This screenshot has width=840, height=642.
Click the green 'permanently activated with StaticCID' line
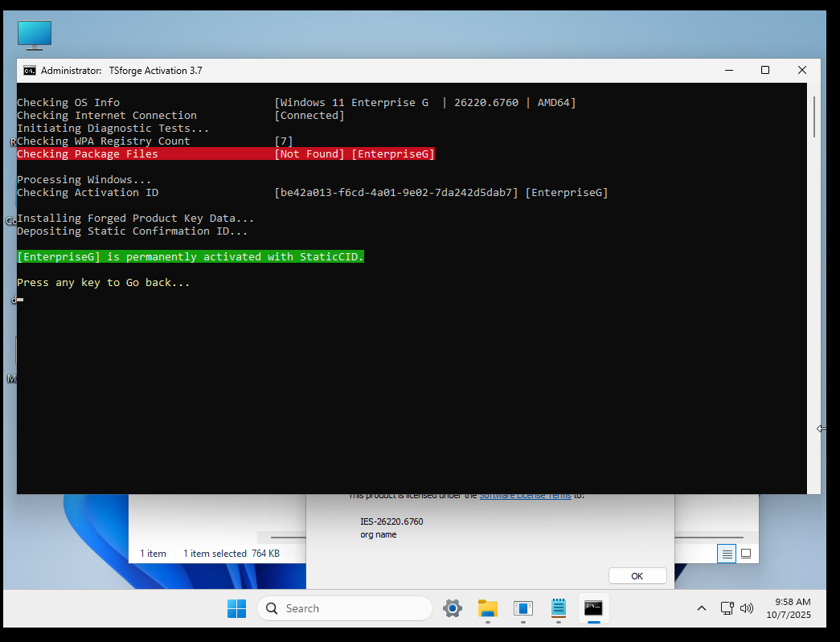(191, 257)
